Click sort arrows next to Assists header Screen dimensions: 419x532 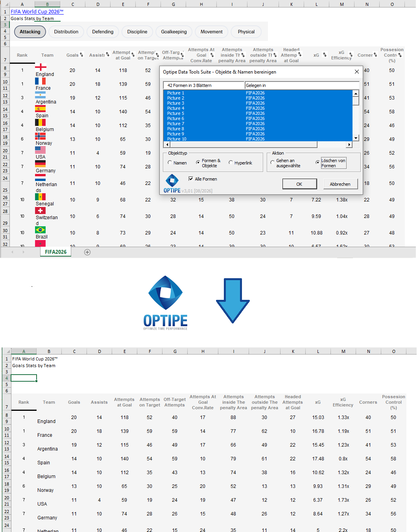pyautogui.click(x=107, y=55)
